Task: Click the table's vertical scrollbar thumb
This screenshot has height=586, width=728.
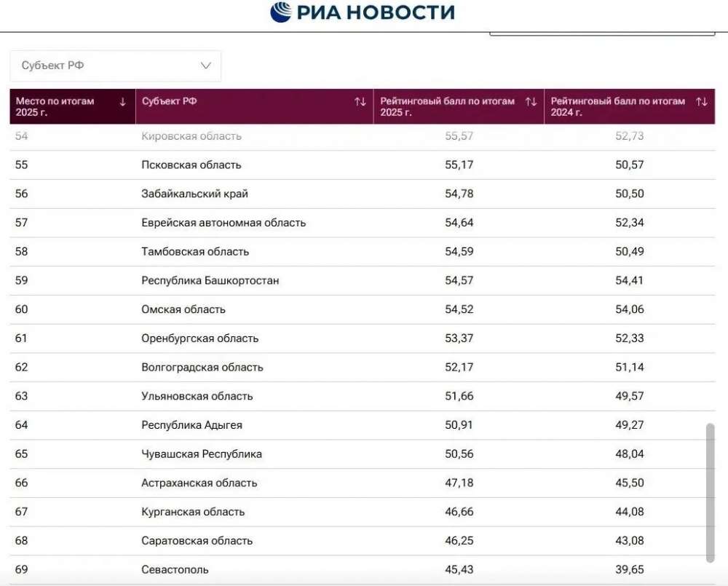Action: pos(710,493)
